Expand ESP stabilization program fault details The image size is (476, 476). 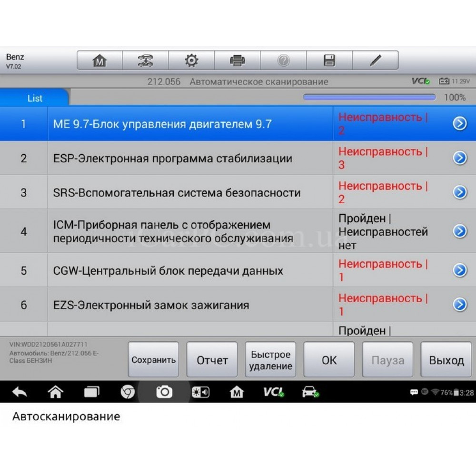click(x=459, y=158)
